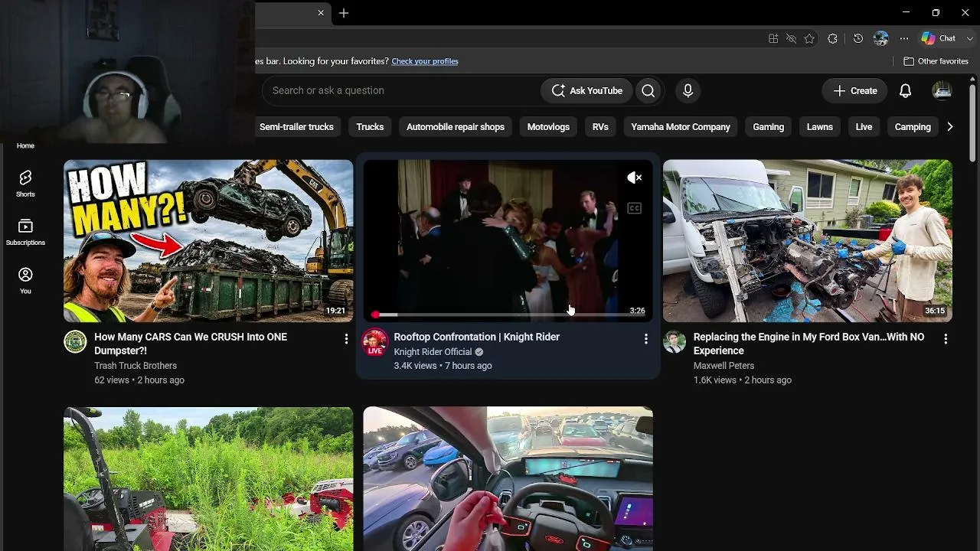Select the Trucks category chip
Screen dimensions: 980x551
tap(370, 127)
